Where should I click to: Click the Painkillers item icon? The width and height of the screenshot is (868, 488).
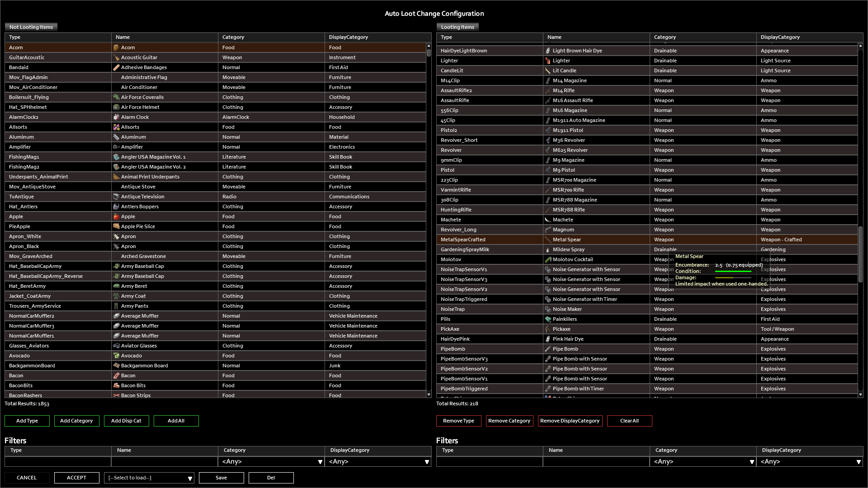[x=548, y=319]
